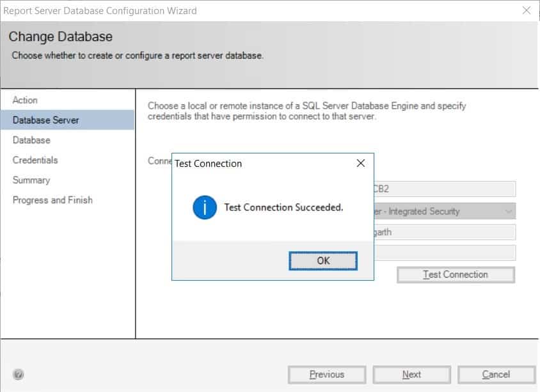Open help with the question mark icon

click(x=19, y=374)
